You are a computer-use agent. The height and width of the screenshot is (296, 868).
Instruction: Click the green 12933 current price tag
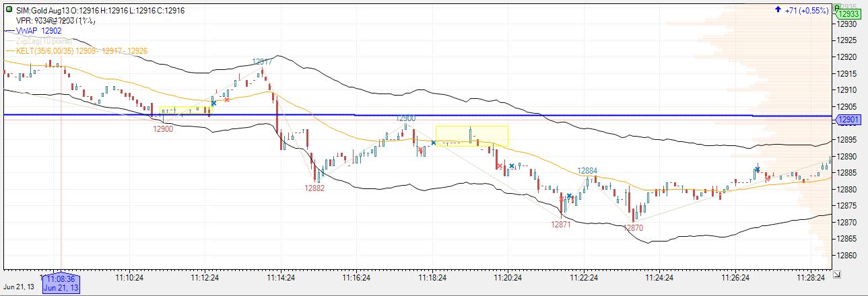pos(848,13)
